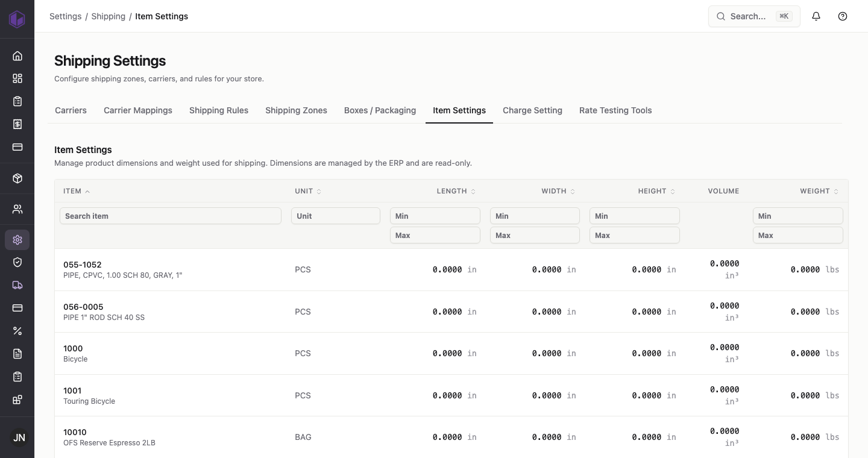Click the weight value of item 055-1052
This screenshot has width=868, height=458.
click(x=815, y=269)
